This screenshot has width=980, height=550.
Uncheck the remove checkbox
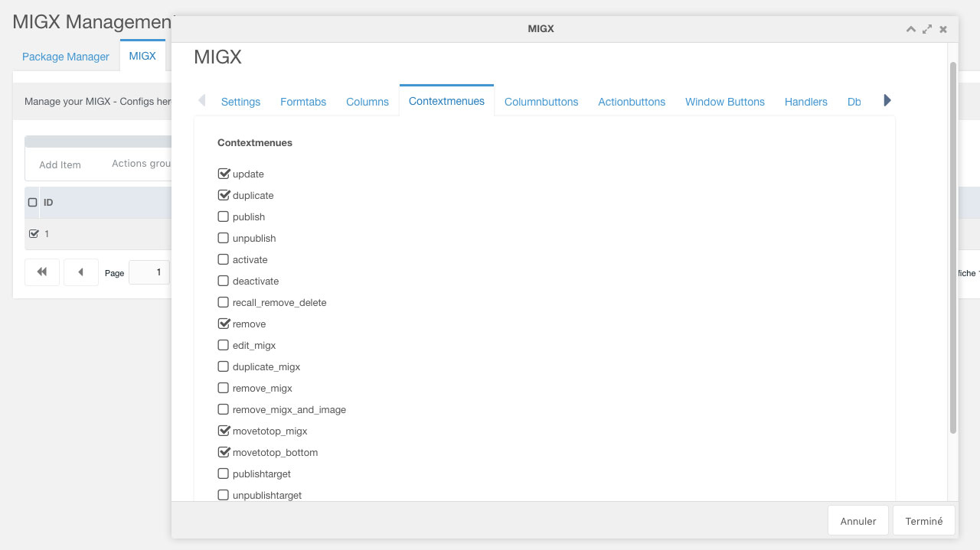click(x=224, y=324)
